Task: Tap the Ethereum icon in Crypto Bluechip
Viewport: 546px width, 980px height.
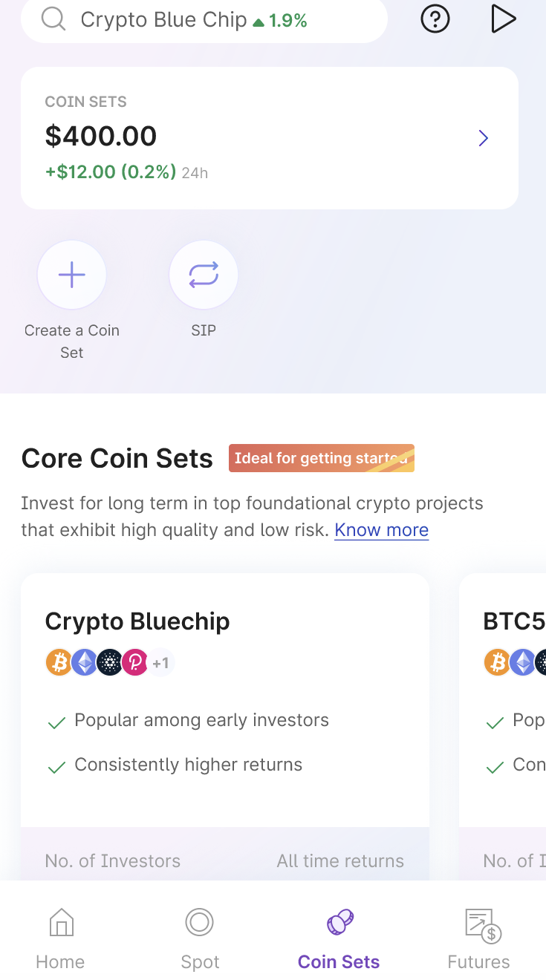Action: click(x=84, y=662)
